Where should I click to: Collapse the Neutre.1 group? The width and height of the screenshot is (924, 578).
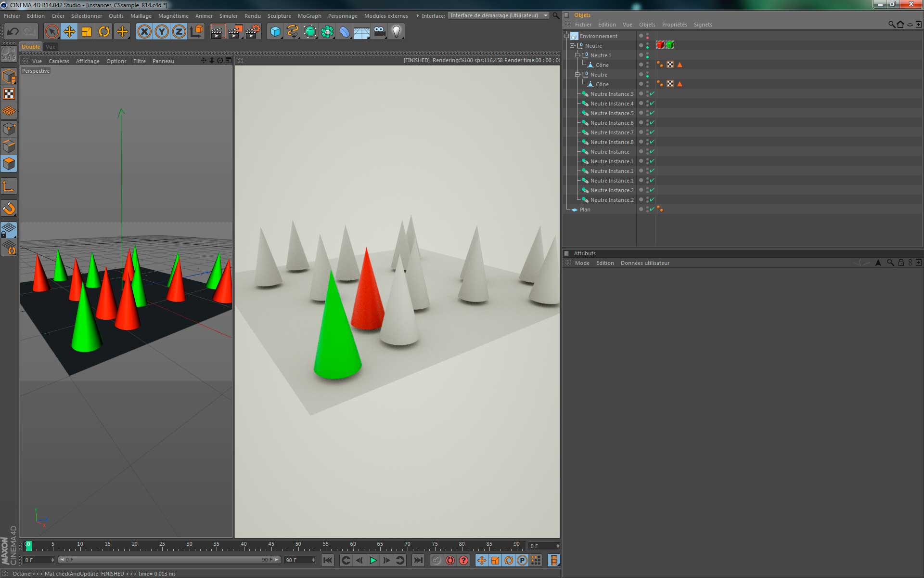click(577, 55)
